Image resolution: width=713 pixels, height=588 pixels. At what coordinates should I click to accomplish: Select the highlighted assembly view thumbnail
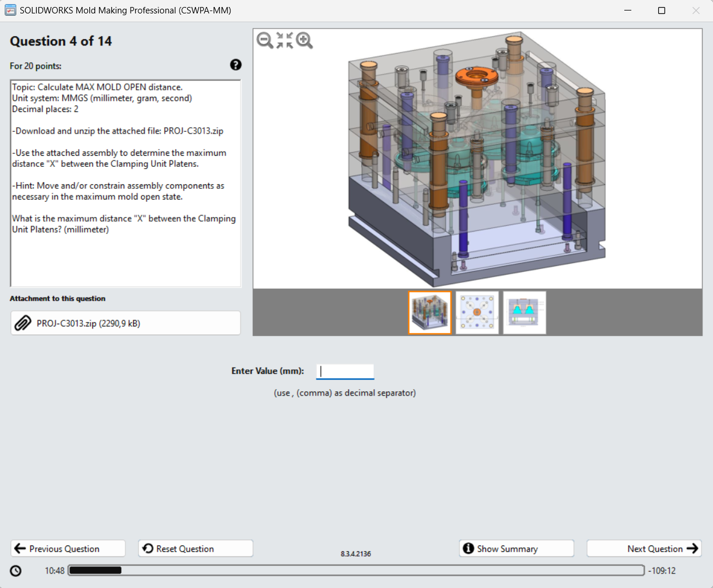point(429,313)
